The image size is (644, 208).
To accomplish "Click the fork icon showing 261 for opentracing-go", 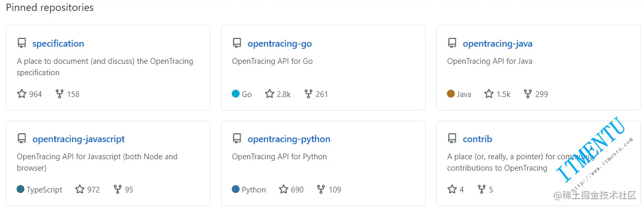I will (309, 94).
